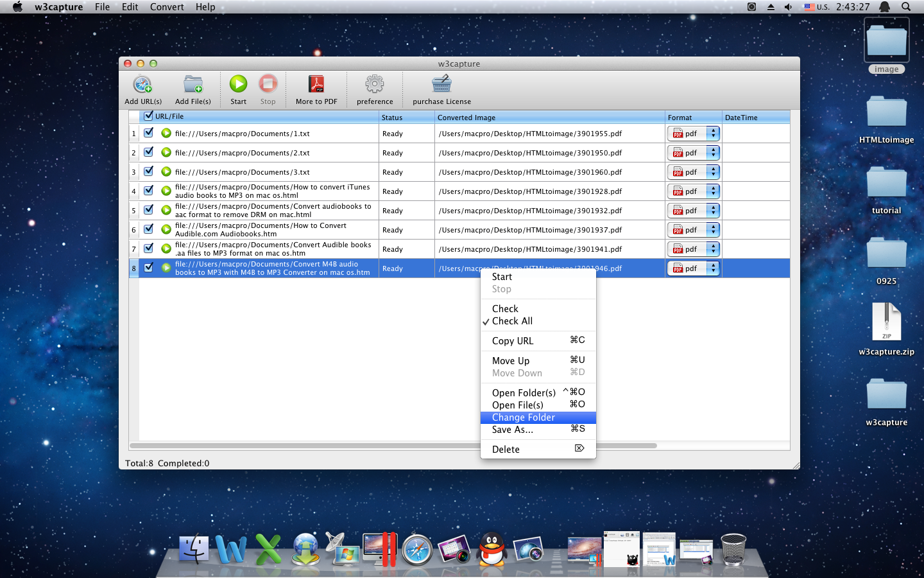Click the Add File(s) folder icon
Viewport: 924px width, 578px height.
pyautogui.click(x=193, y=84)
